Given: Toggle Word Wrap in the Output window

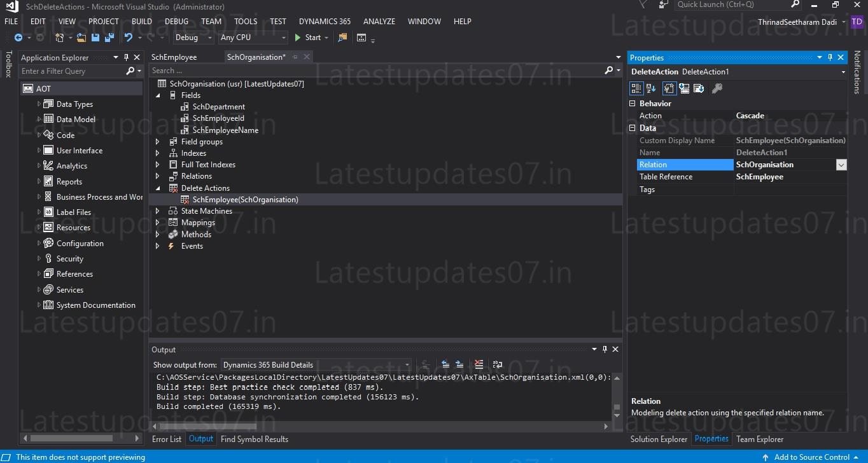Looking at the screenshot, I should 497,364.
